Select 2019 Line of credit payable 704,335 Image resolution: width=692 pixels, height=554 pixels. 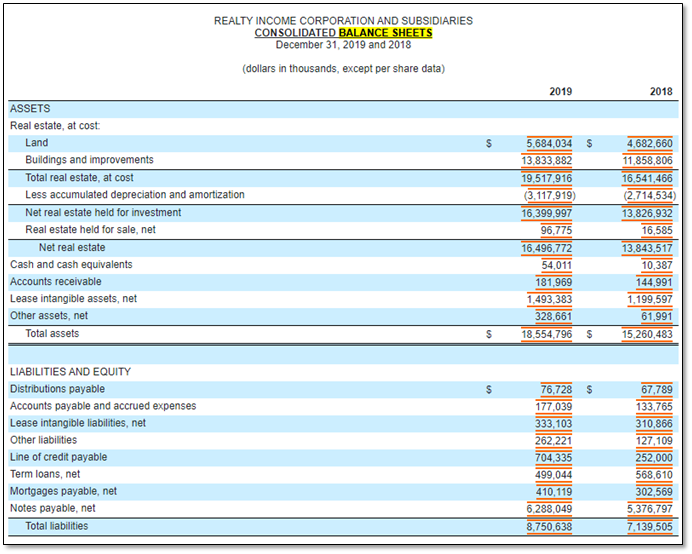(x=553, y=458)
